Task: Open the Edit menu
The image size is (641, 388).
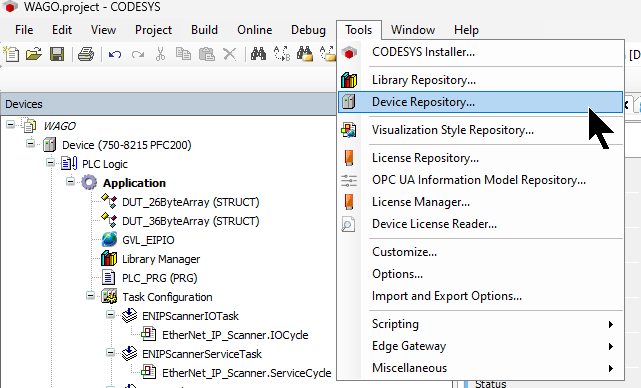Action: [x=62, y=30]
